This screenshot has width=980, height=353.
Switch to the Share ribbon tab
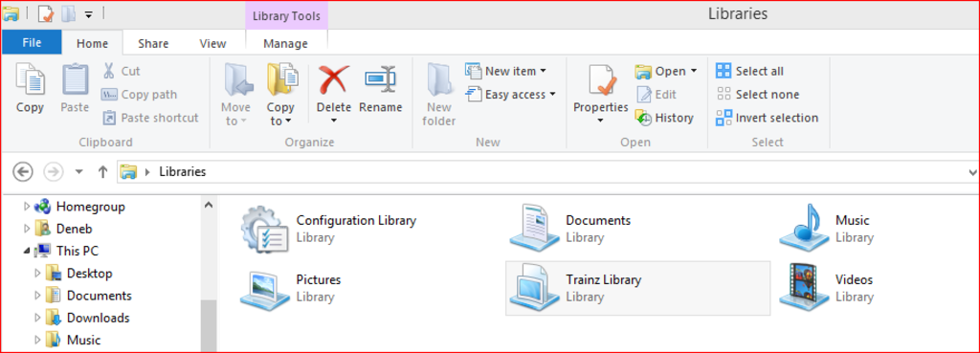[x=153, y=43]
